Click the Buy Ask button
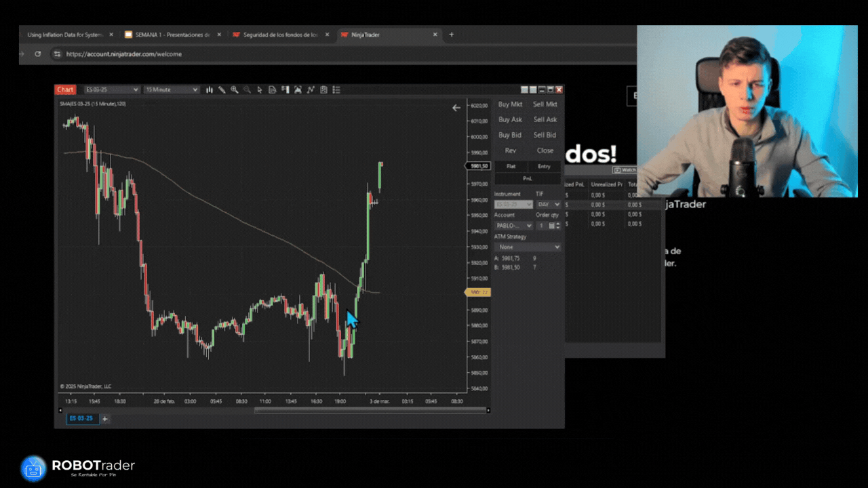The image size is (868, 488). (511, 119)
